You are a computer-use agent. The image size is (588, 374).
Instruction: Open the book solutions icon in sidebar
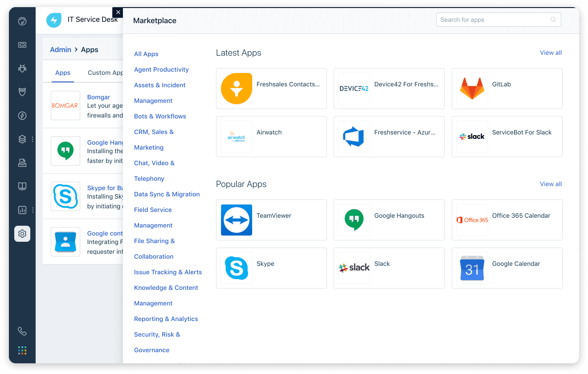22,186
